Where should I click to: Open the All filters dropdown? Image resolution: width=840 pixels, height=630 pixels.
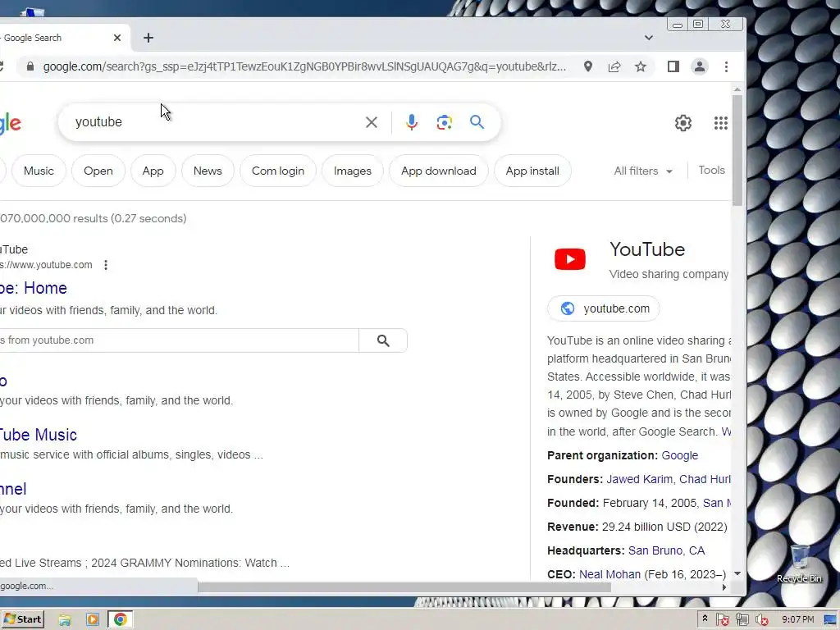pyautogui.click(x=643, y=171)
